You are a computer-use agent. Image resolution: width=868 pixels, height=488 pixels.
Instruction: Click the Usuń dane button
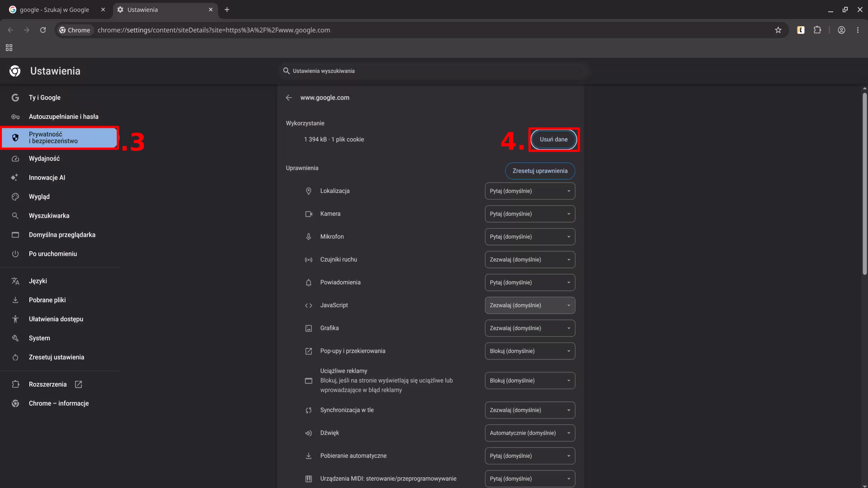[553, 140]
